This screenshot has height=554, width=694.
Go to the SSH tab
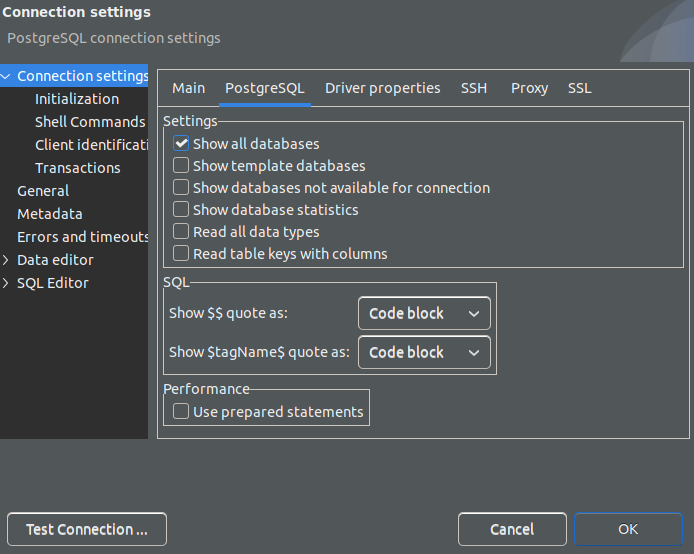[x=474, y=88]
